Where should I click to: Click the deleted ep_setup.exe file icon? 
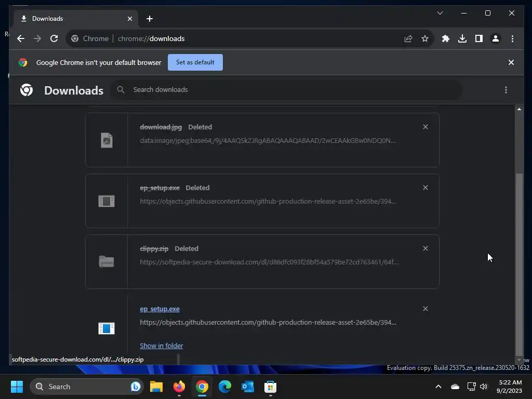coord(107,201)
